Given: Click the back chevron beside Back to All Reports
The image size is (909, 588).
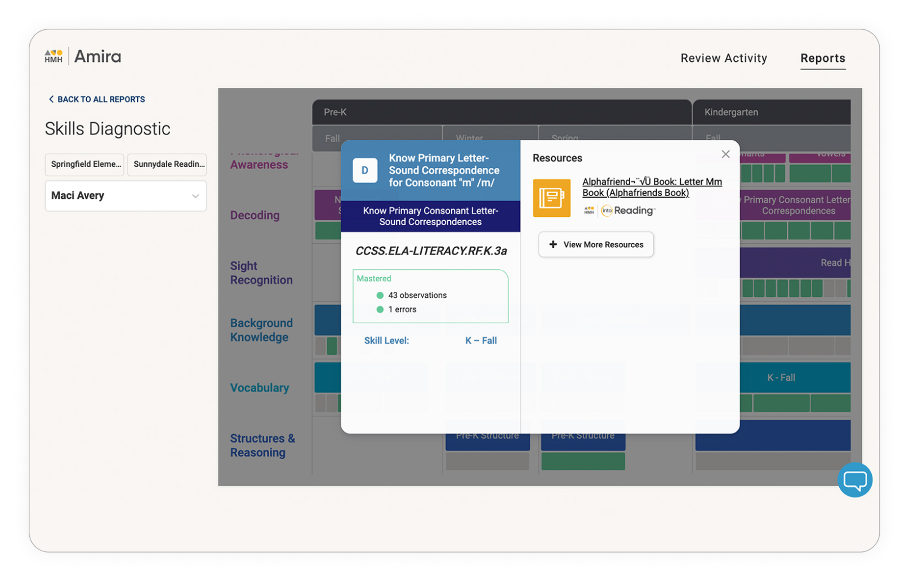Looking at the screenshot, I should (x=51, y=99).
